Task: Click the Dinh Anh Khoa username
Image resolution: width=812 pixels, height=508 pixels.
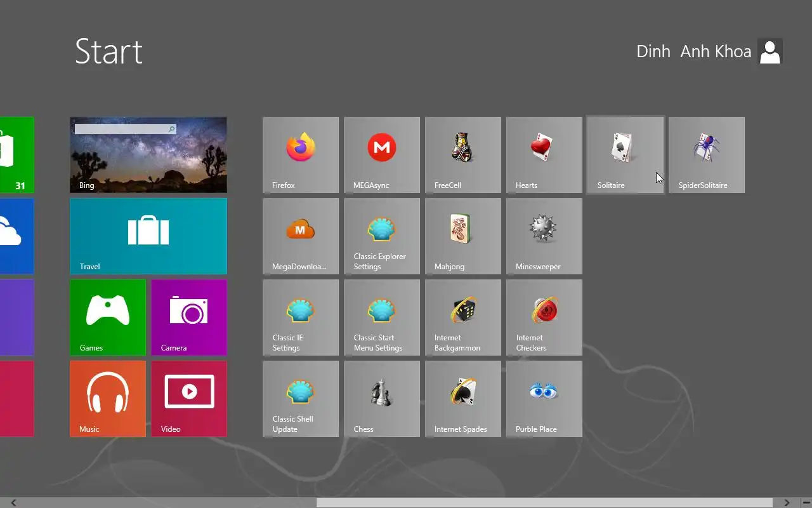Action: [x=694, y=51]
